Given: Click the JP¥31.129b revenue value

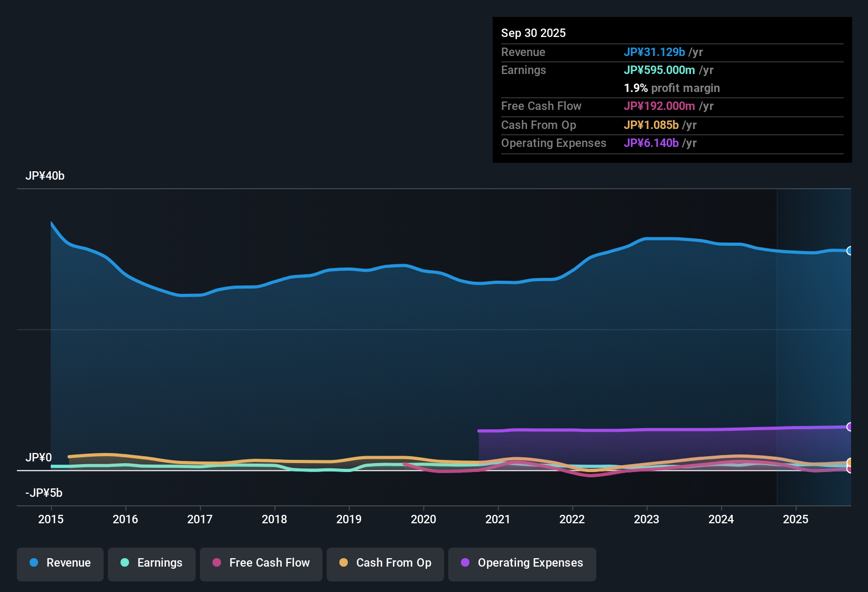Looking at the screenshot, I should (655, 52).
